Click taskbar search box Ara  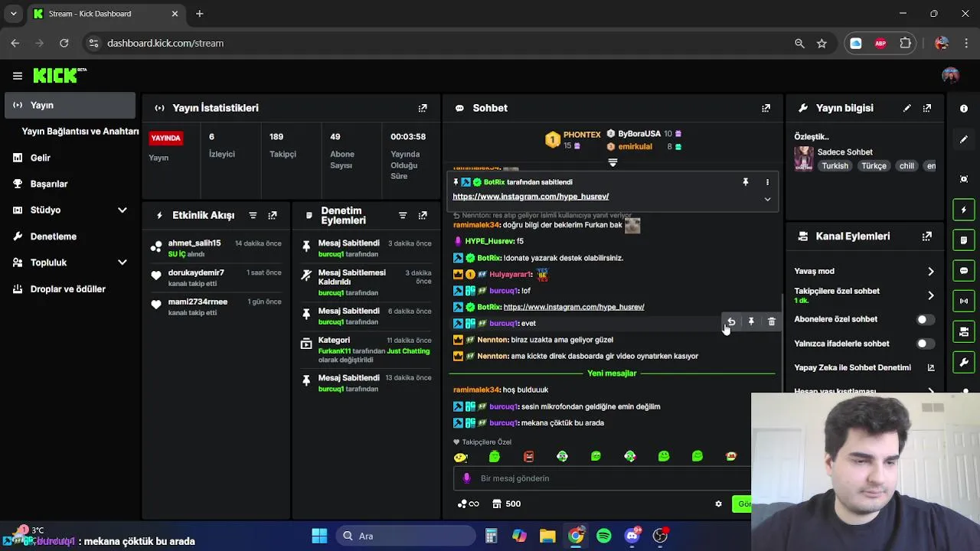pos(406,536)
